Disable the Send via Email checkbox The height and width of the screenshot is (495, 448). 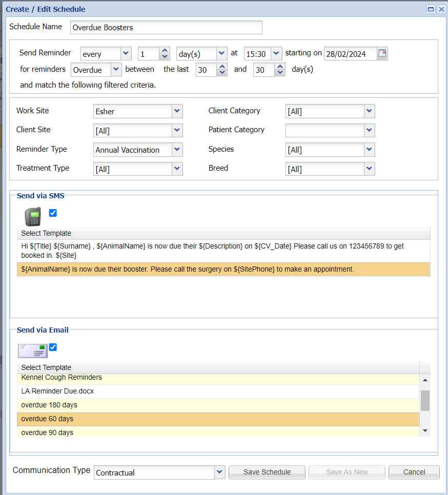[53, 347]
